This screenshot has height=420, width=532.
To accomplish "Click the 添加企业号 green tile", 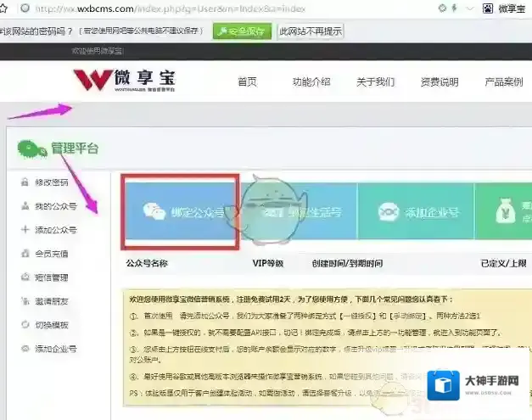I will 416,211.
